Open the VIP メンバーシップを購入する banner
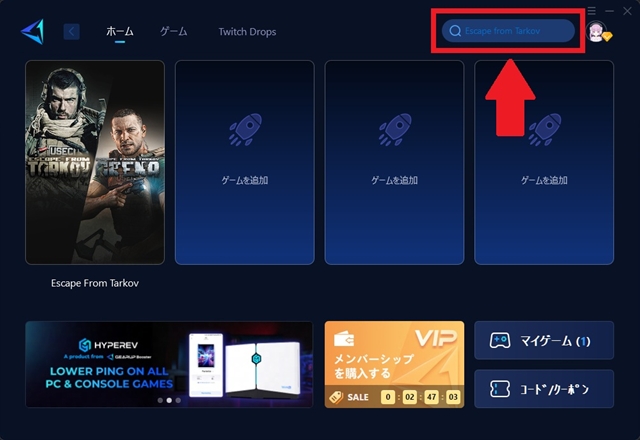This screenshot has width=640, height=440. 394,364
